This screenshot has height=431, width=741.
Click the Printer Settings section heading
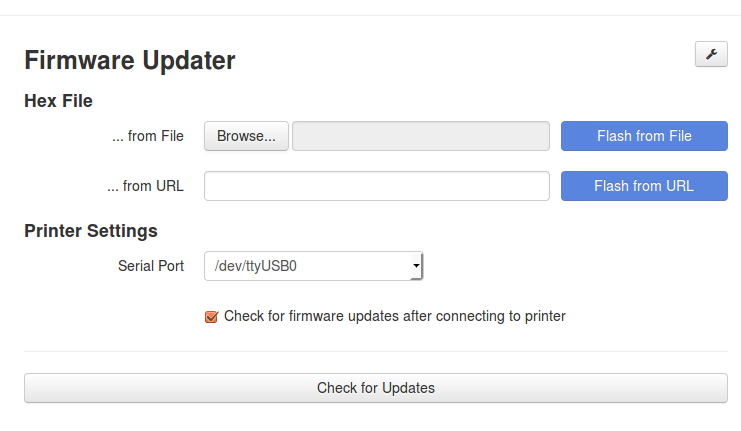tap(91, 231)
